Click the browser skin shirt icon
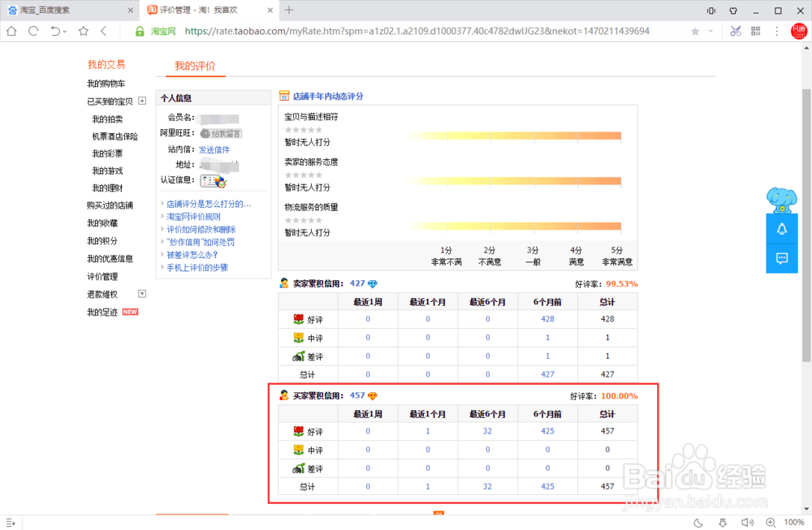The height and width of the screenshot is (530, 812). tap(733, 11)
